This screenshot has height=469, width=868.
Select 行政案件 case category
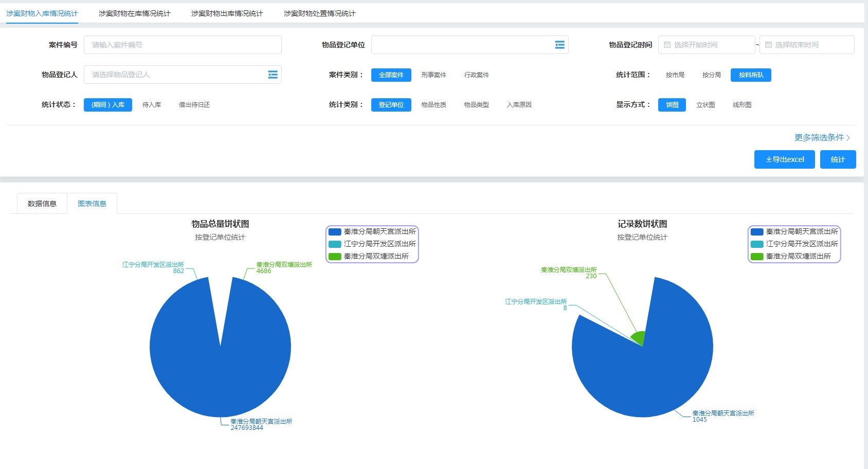[x=477, y=75]
